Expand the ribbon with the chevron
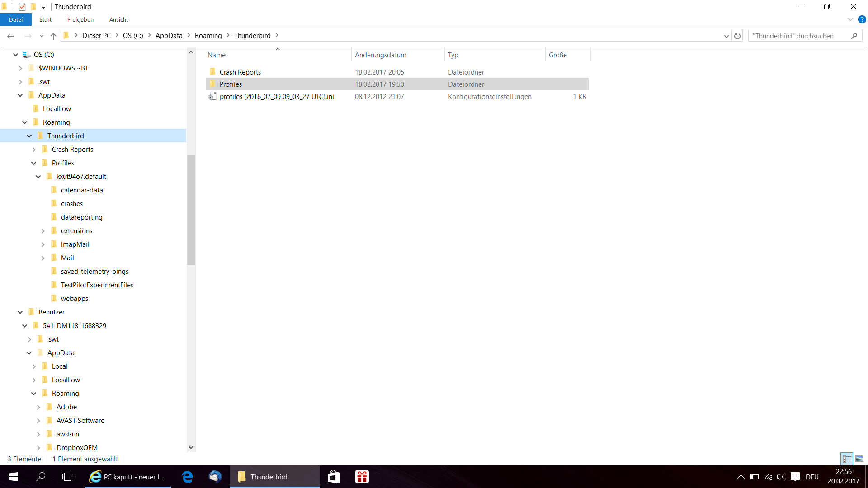This screenshot has width=868, height=488. point(850,19)
